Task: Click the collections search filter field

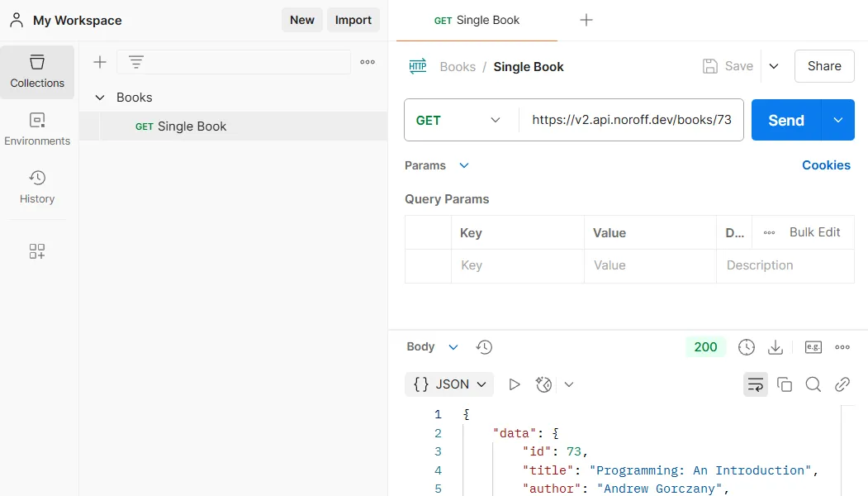Action: tap(234, 62)
